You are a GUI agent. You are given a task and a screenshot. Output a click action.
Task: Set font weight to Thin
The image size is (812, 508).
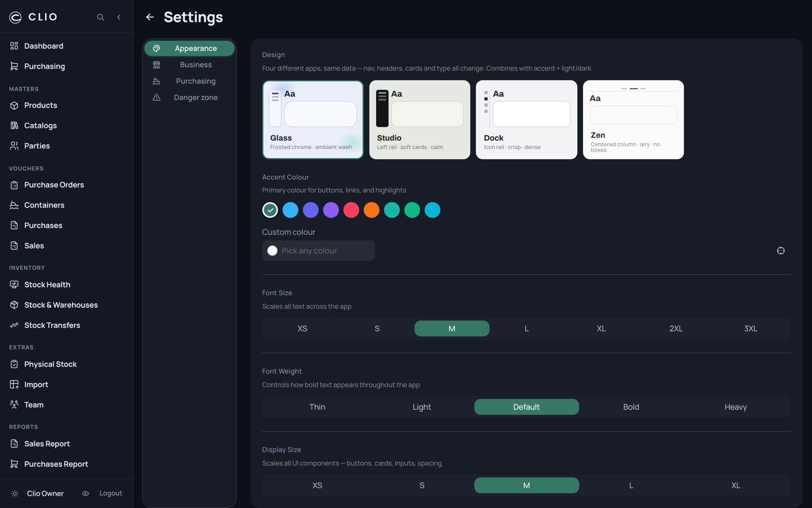(x=317, y=407)
